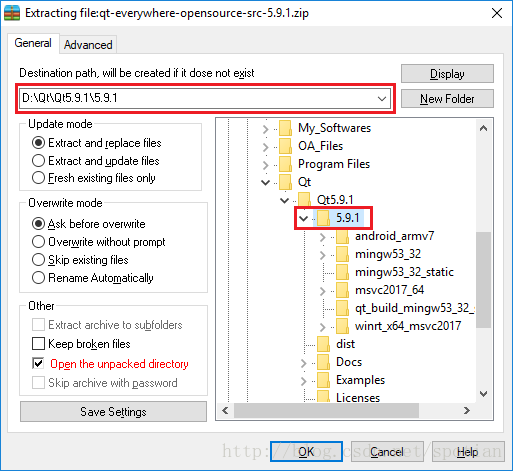Viewport: 513px width, 471px height.
Task: Collapse the Qt tree node
Action: (266, 182)
